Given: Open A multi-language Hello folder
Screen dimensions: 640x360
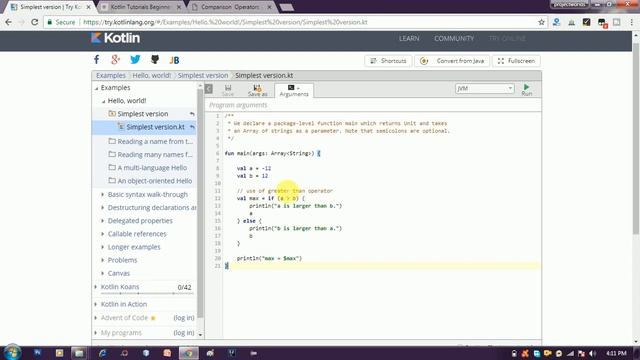Looking at the screenshot, I should tap(148, 168).
